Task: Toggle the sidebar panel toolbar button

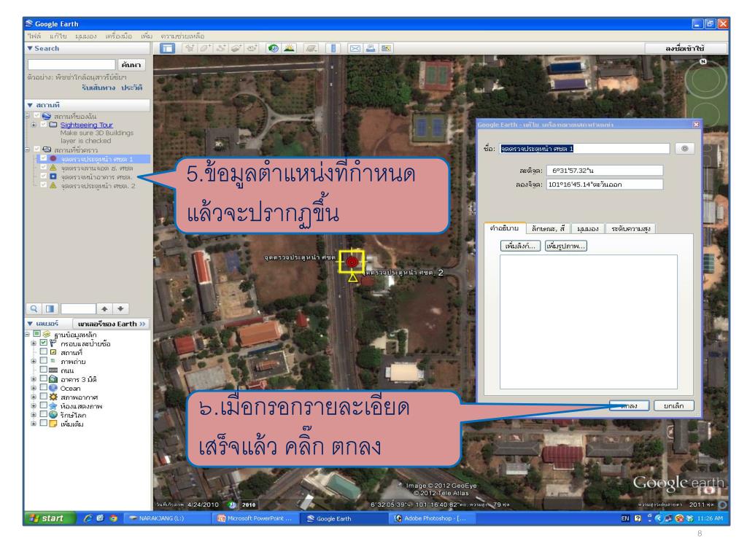Action: (x=167, y=48)
